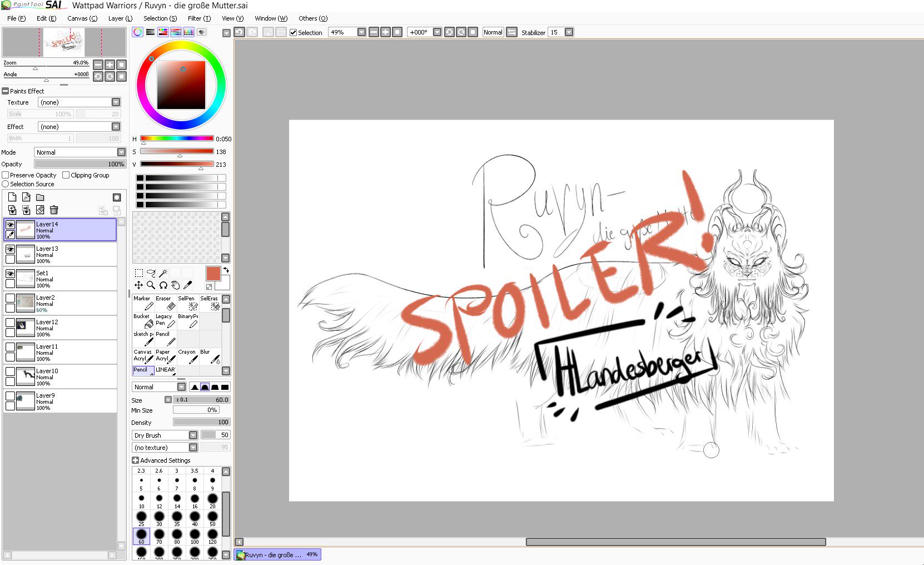Image resolution: width=924 pixels, height=565 pixels.
Task: Click the foreground color swatch
Action: coord(213,274)
